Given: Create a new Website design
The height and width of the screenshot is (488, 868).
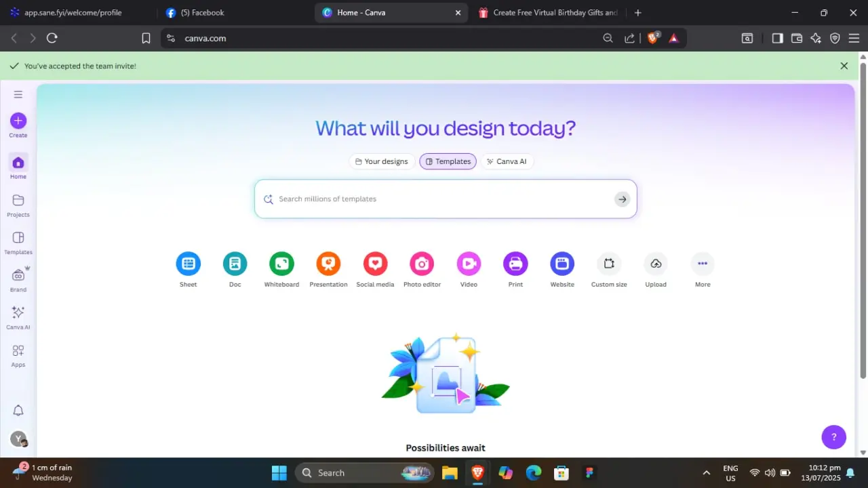Looking at the screenshot, I should [562, 270].
